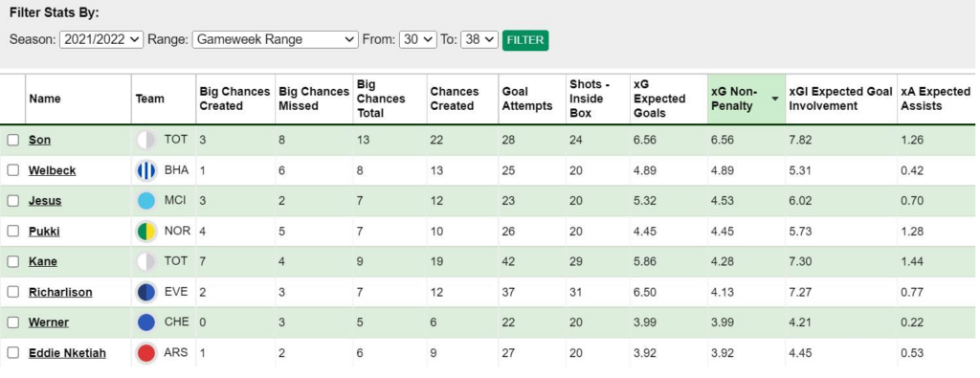Screen dimensions: 980x378
Task: Tick the checkbox for Son
Action: (13, 140)
